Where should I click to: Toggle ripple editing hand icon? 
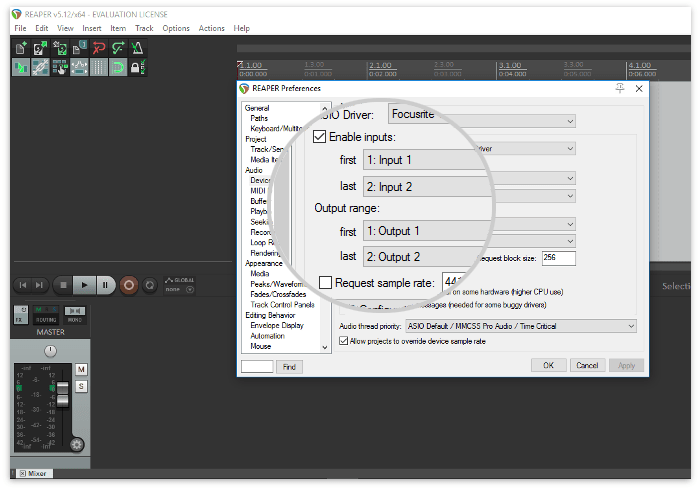[60, 67]
